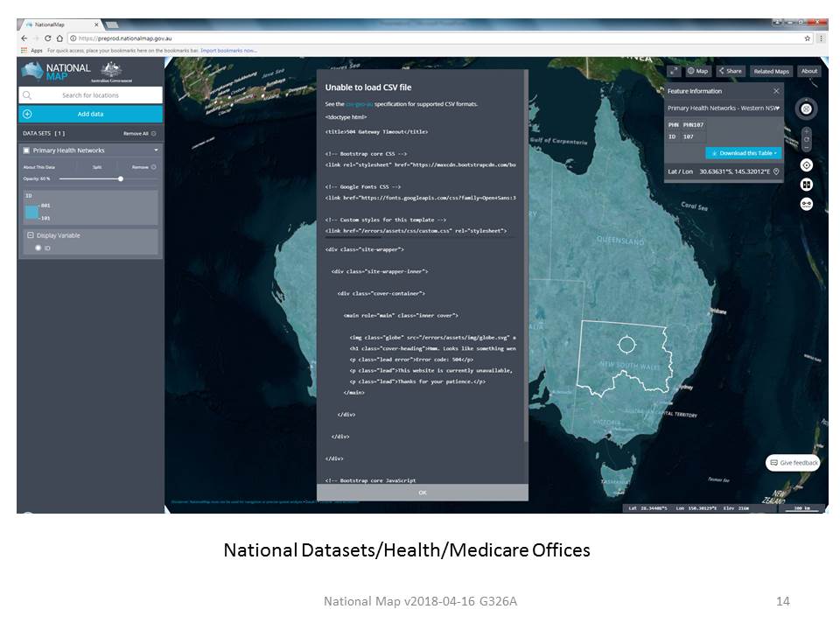840x630 pixels.
Task: Collapse the Display Variable section
Action: [31, 235]
